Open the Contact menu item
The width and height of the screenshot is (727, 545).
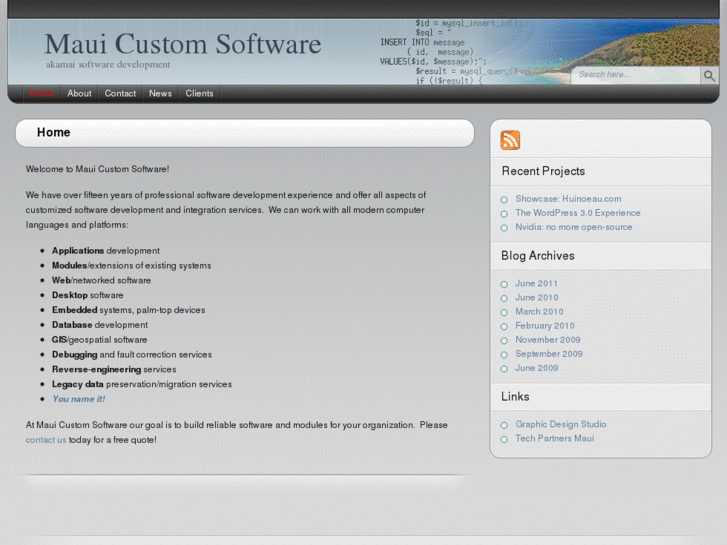point(120,93)
